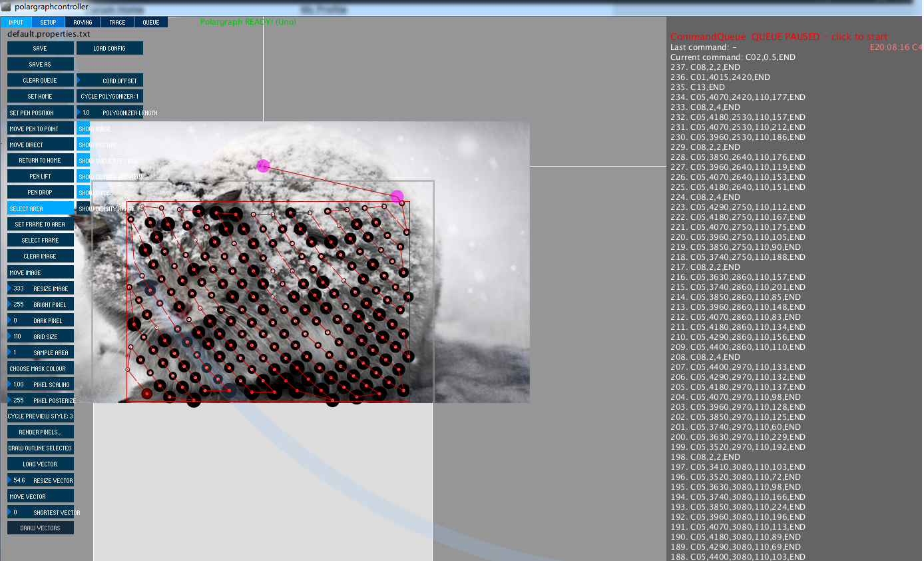Switch to the INPUT tab
The height and width of the screenshot is (561, 924).
pos(15,22)
